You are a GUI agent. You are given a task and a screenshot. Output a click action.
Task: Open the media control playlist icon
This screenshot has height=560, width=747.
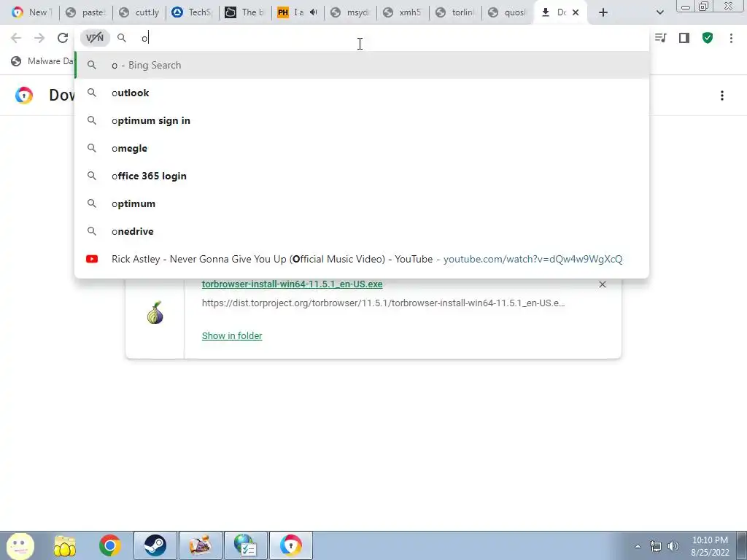pyautogui.click(x=660, y=38)
